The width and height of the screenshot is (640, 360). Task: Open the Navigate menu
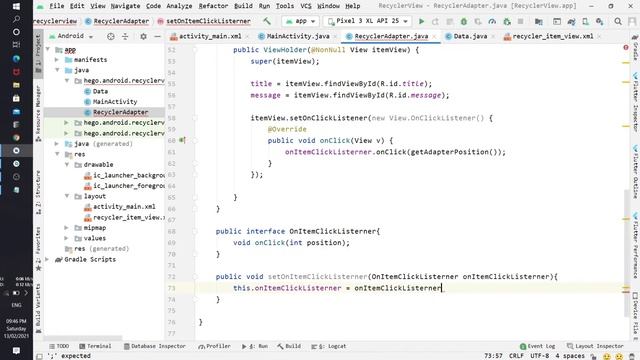coord(125,6)
